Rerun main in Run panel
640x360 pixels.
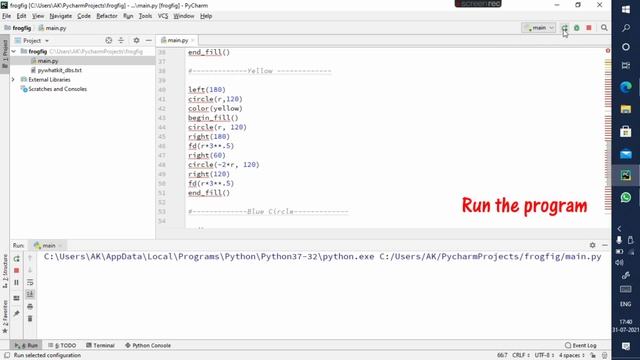[x=16, y=259]
